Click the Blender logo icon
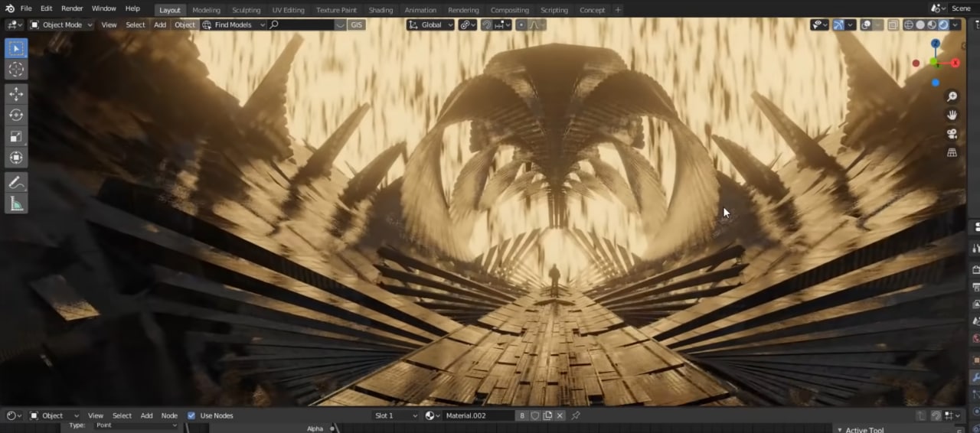The width and height of the screenshot is (980, 433). [9, 8]
